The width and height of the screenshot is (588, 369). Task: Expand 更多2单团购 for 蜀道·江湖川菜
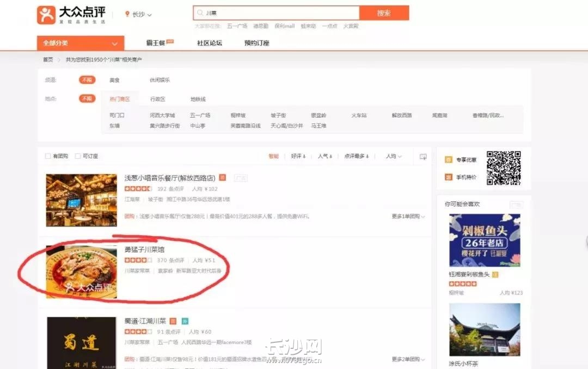(408, 359)
